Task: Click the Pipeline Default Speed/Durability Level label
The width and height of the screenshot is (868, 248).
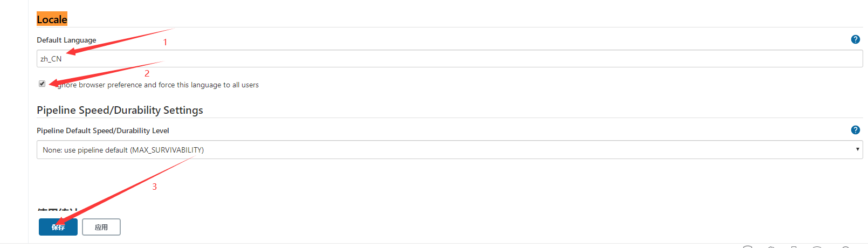Action: (x=102, y=130)
